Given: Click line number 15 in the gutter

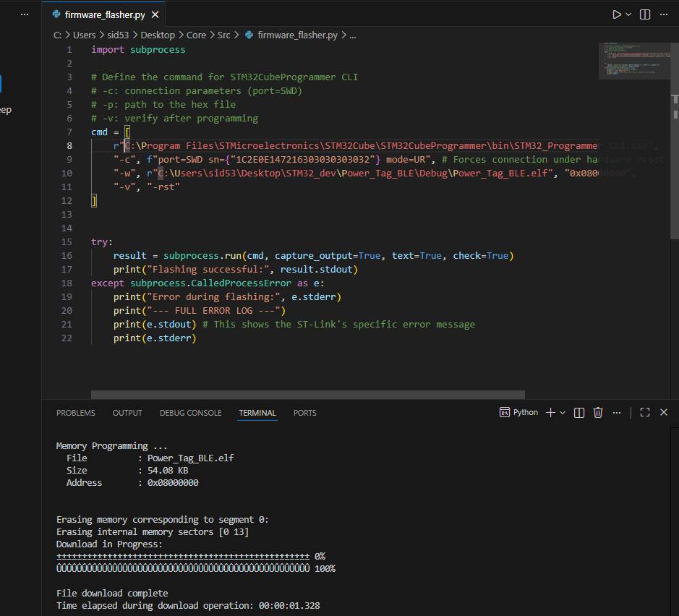Looking at the screenshot, I should pyautogui.click(x=67, y=242).
